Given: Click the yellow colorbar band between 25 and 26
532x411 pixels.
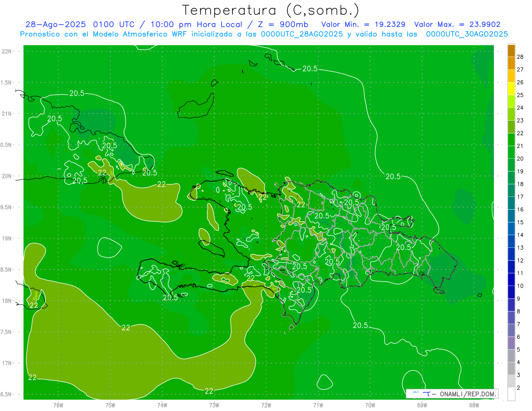Looking at the screenshot, I should 512,89.
